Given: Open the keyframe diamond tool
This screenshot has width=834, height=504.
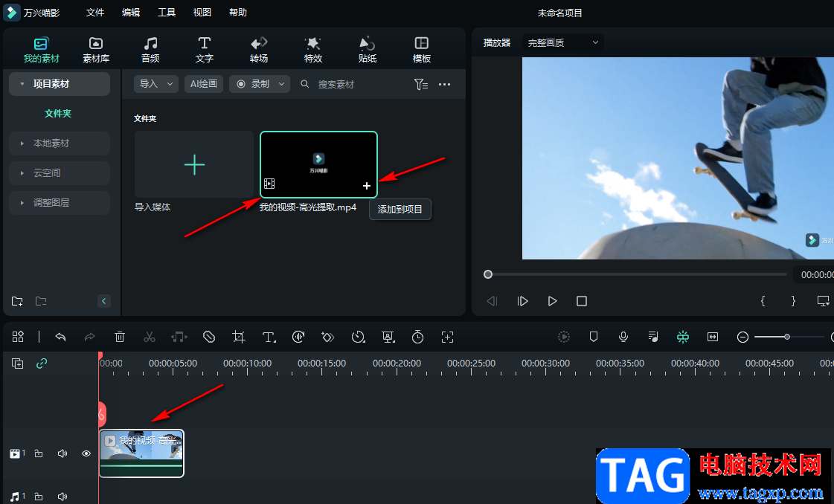Looking at the screenshot, I should 327,337.
